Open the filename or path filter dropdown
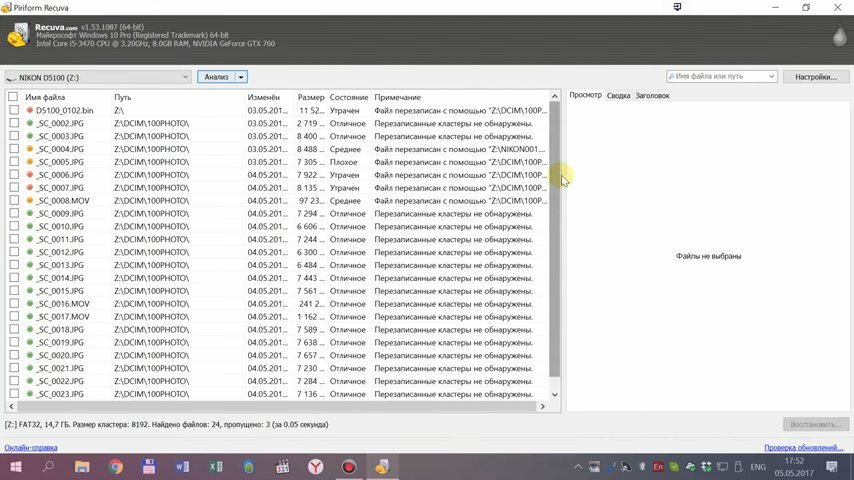Viewport: 854px width, 480px height. click(772, 76)
